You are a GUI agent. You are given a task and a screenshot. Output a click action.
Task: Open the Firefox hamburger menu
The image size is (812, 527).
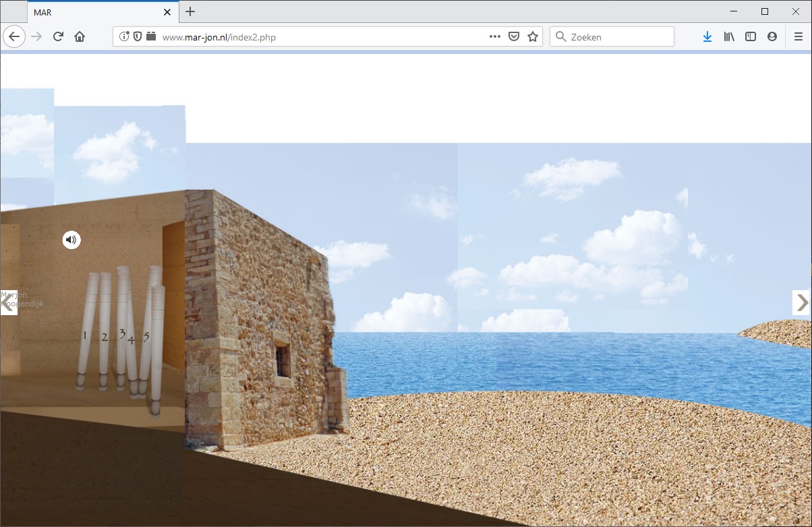[799, 37]
